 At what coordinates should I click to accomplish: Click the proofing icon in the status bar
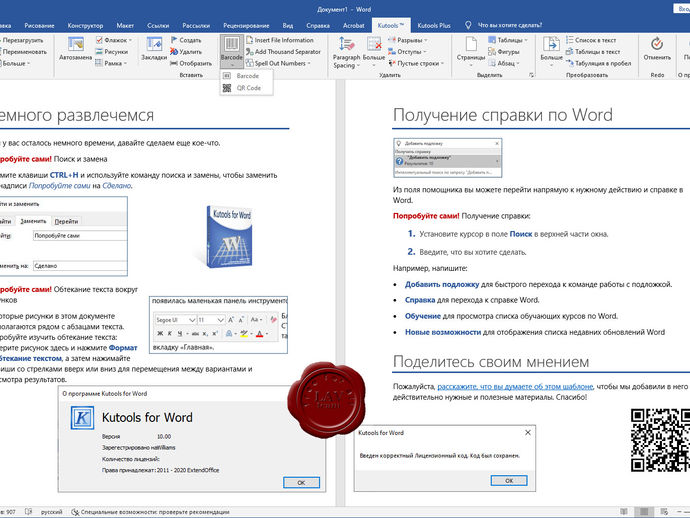(x=29, y=512)
